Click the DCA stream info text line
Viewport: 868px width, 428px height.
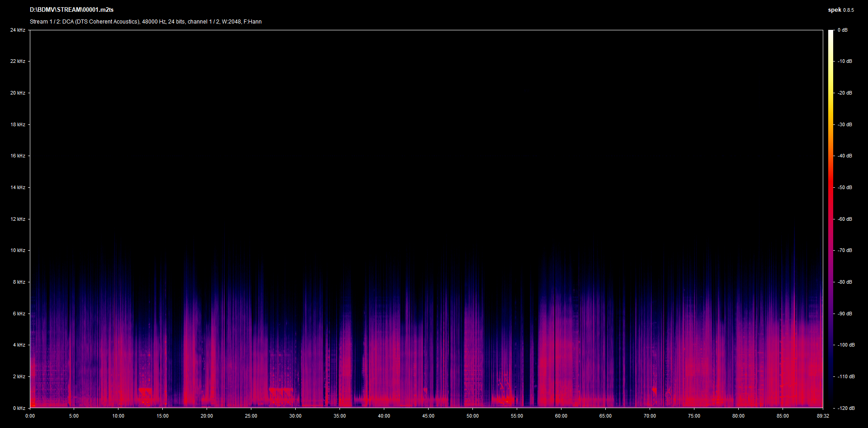point(146,22)
